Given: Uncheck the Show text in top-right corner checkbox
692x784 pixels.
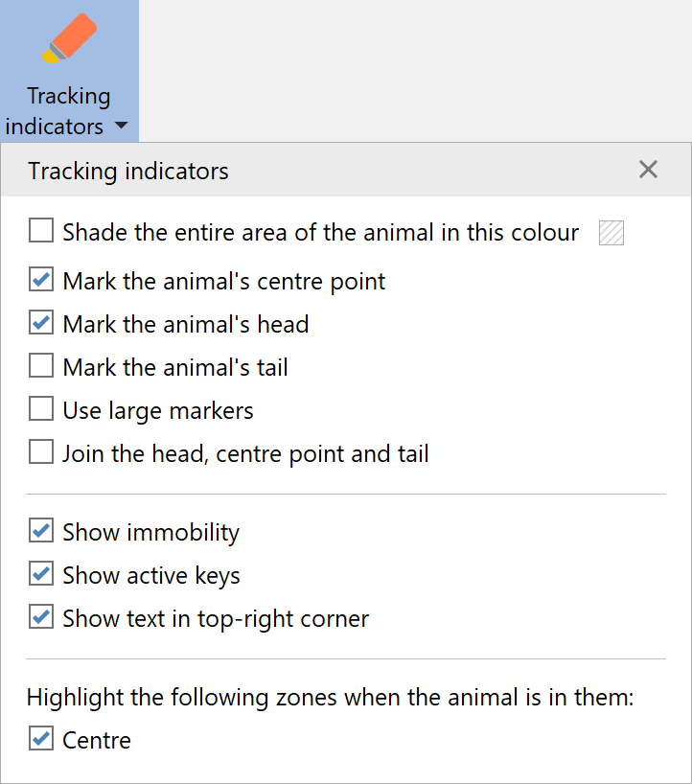Looking at the screenshot, I should coord(41,618).
